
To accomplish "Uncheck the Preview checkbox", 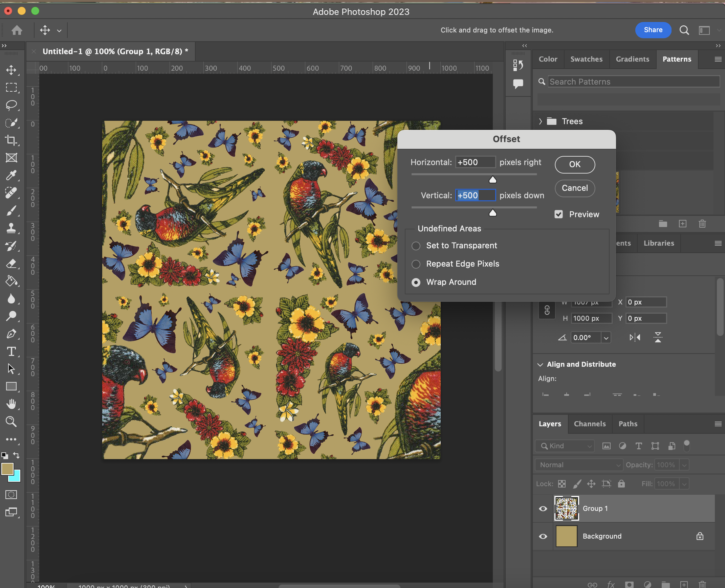I will tap(559, 214).
